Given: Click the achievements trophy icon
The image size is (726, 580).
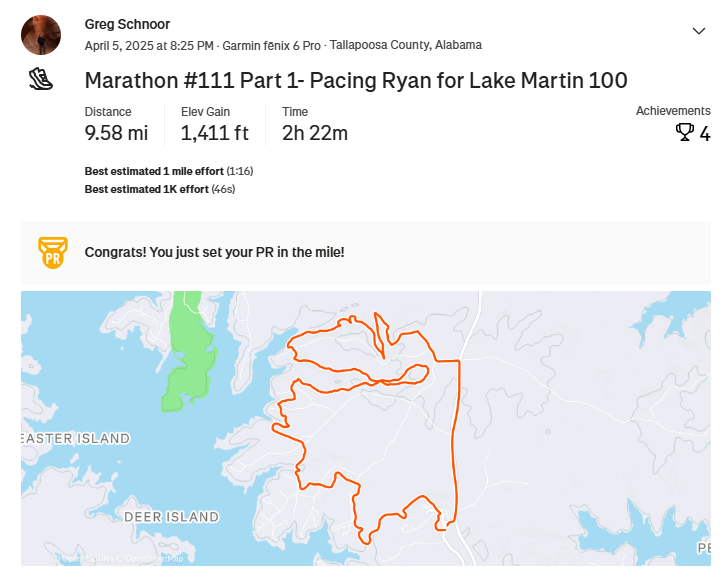Looking at the screenshot, I should [x=685, y=132].
